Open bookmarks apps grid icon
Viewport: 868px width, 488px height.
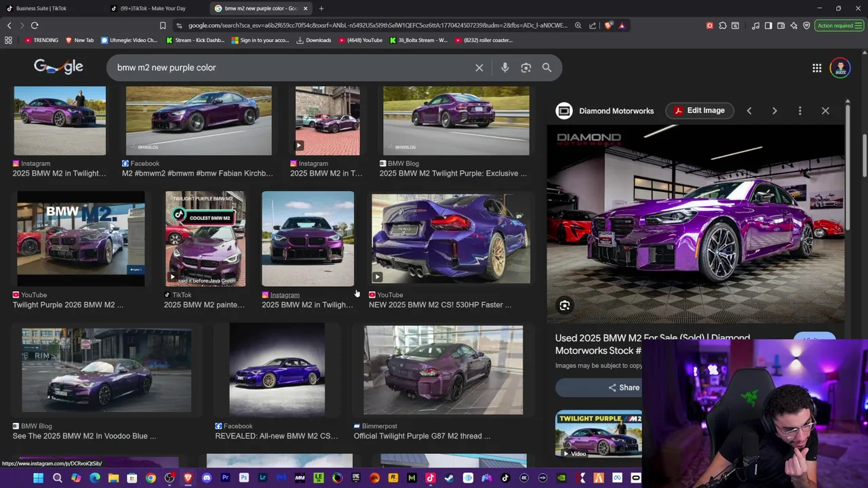(x=8, y=40)
